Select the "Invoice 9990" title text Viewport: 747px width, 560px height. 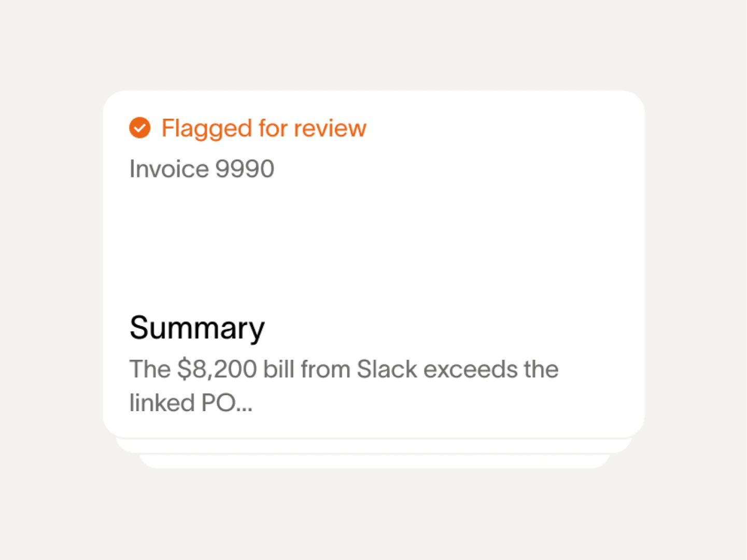[202, 169]
